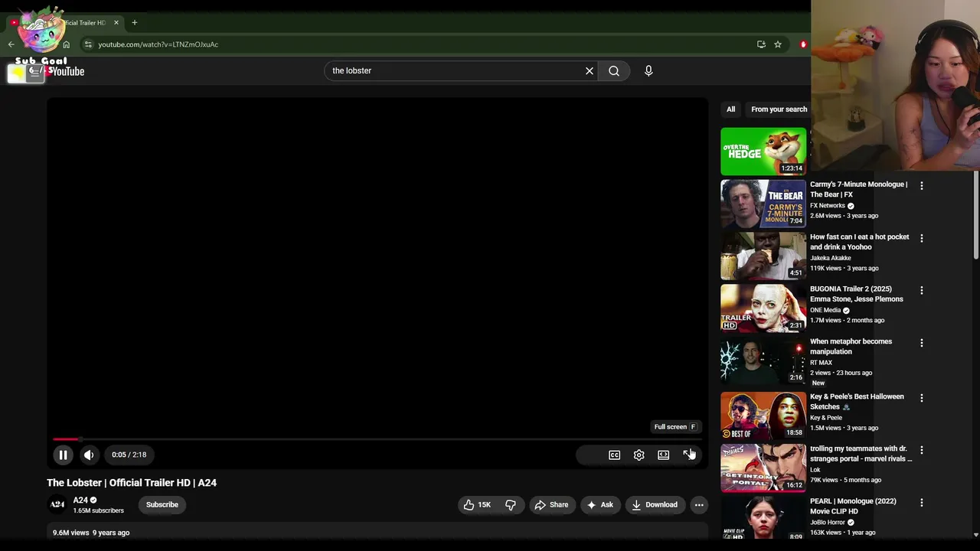Screen dimensions: 980x551
Task: Click the ONE Media channel name
Action: [825, 310]
